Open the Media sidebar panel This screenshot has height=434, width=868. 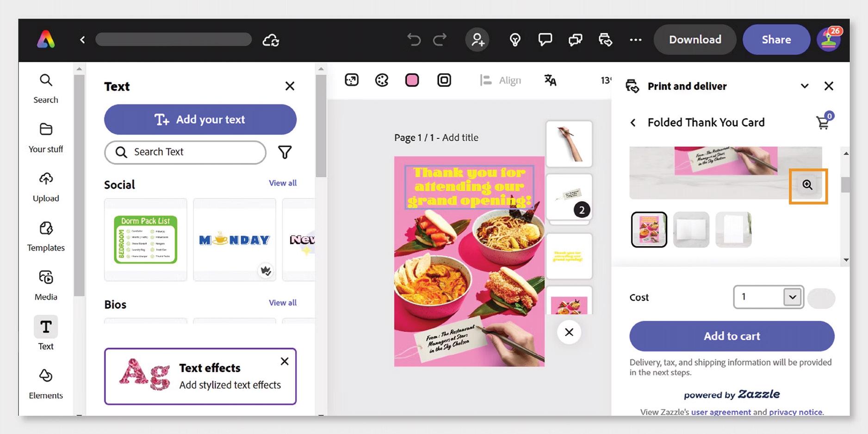click(x=46, y=286)
